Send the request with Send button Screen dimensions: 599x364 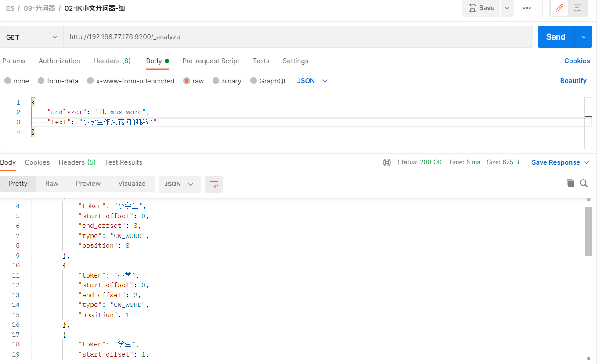(x=556, y=37)
